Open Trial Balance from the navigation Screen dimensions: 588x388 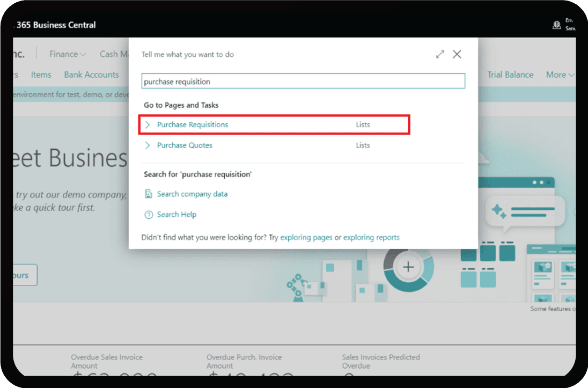(510, 75)
